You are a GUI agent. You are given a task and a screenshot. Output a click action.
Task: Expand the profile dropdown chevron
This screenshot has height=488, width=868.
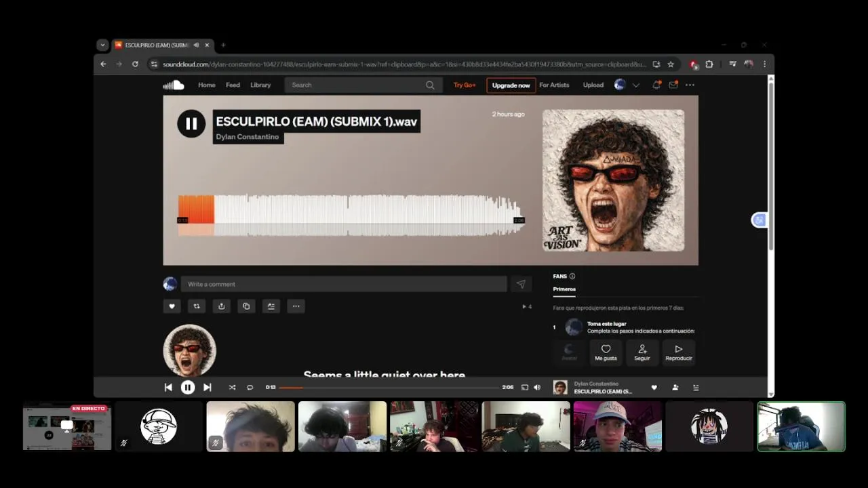[636, 85]
